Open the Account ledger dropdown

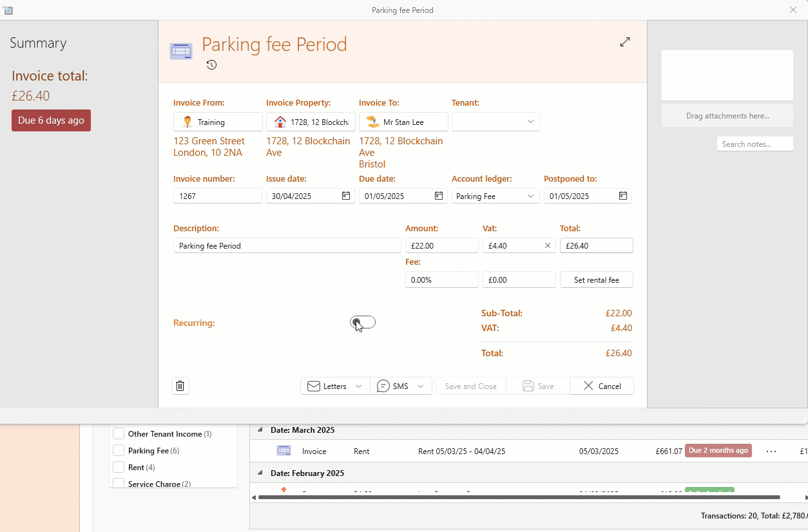495,196
